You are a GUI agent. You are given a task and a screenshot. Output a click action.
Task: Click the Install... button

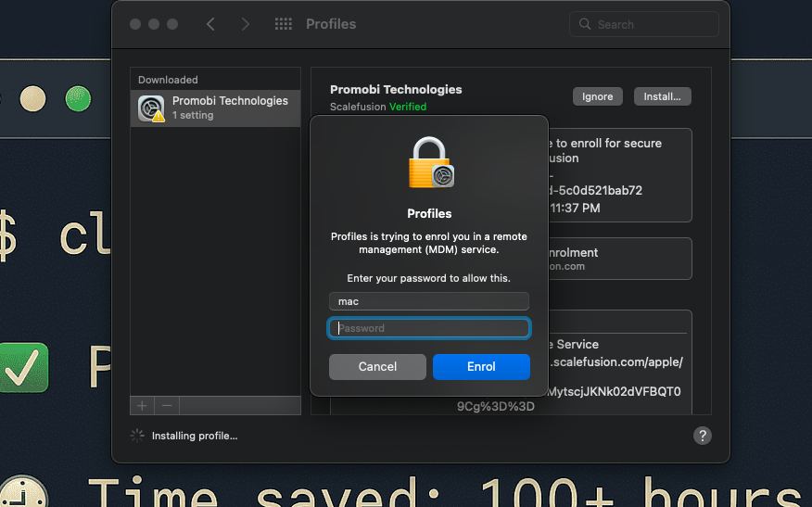663,96
